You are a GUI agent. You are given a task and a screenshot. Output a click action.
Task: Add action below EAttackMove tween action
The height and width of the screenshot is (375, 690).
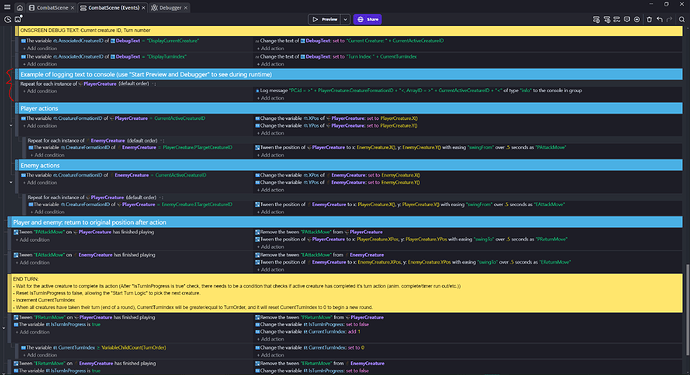pyautogui.click(x=271, y=212)
